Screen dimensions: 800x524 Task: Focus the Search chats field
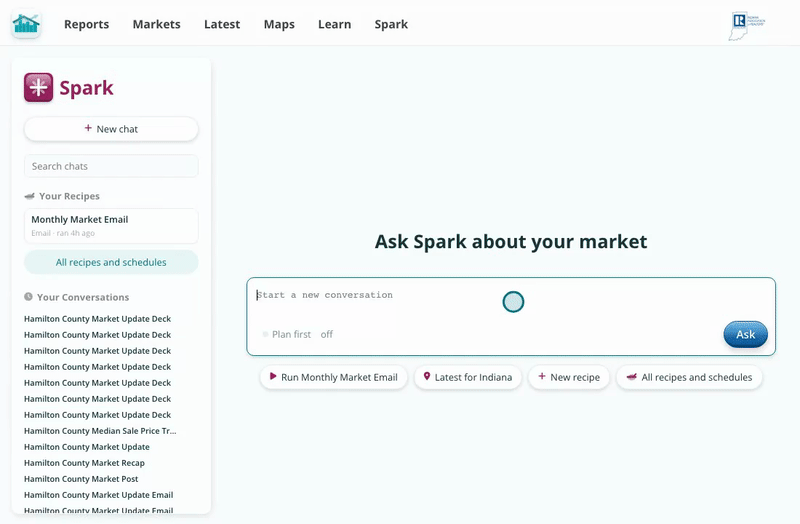(111, 166)
